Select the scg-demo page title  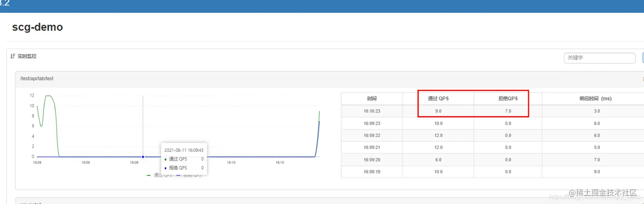[37, 27]
